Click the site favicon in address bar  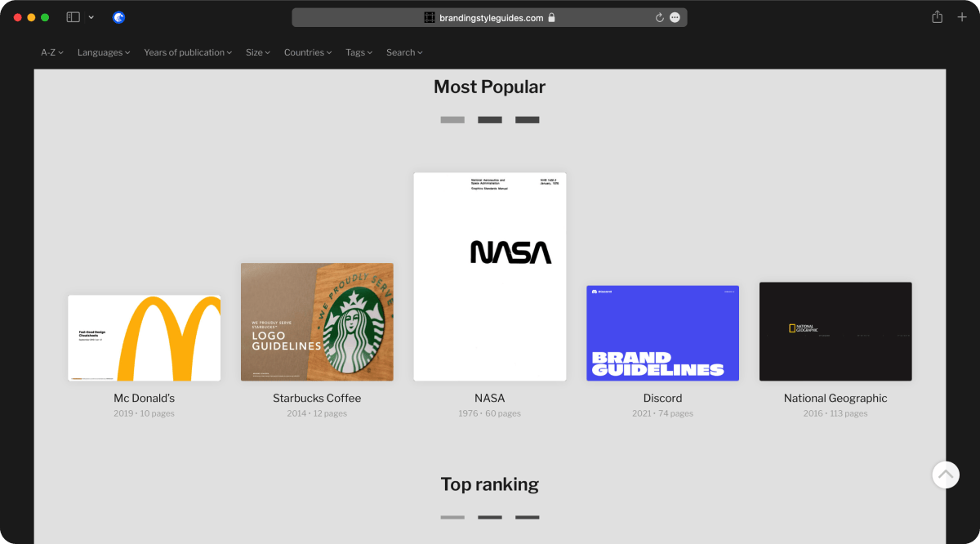[x=430, y=17]
